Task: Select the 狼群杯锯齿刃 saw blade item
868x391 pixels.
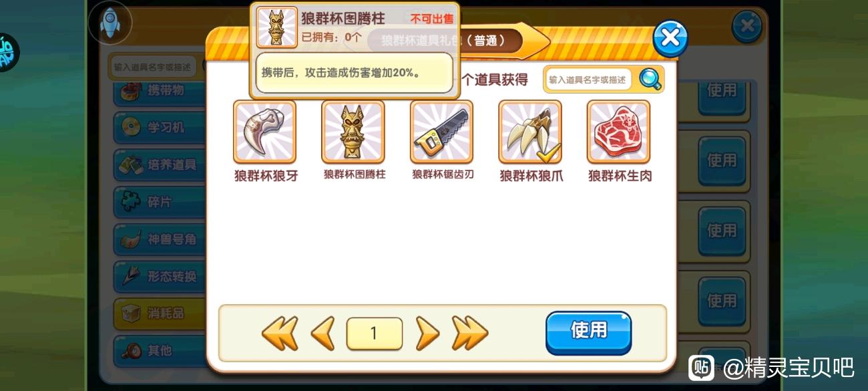Action: coord(441,132)
